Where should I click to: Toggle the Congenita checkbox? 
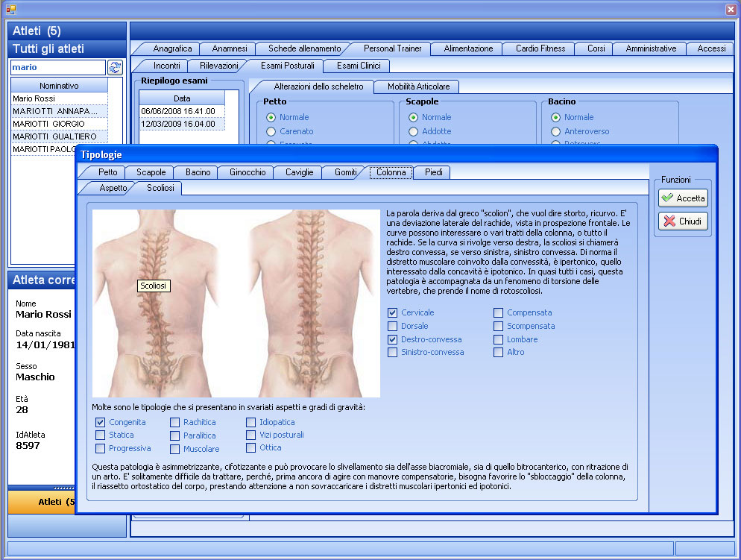(x=101, y=422)
